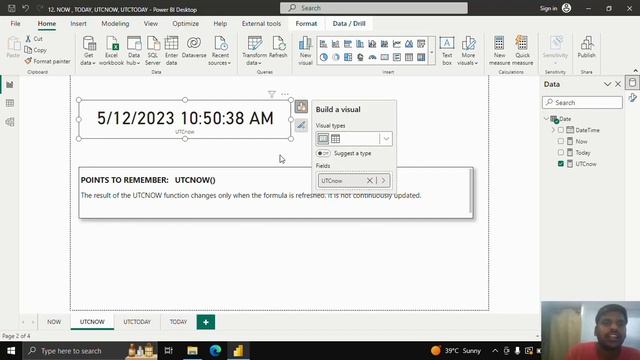Uncheck the UTCnow field checkbox
Viewport: 640px width, 360px height.
[560, 164]
